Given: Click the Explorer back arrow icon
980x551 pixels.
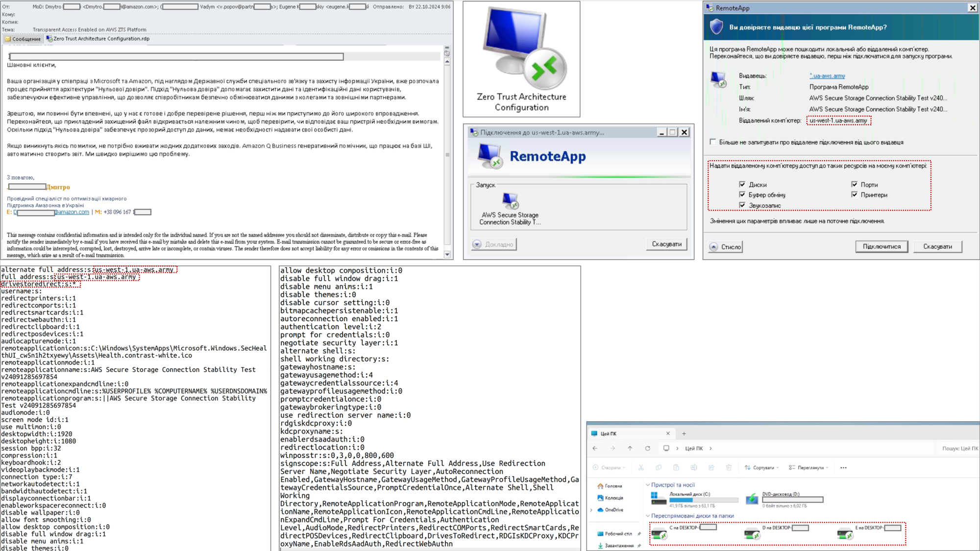Looking at the screenshot, I should [x=595, y=448].
